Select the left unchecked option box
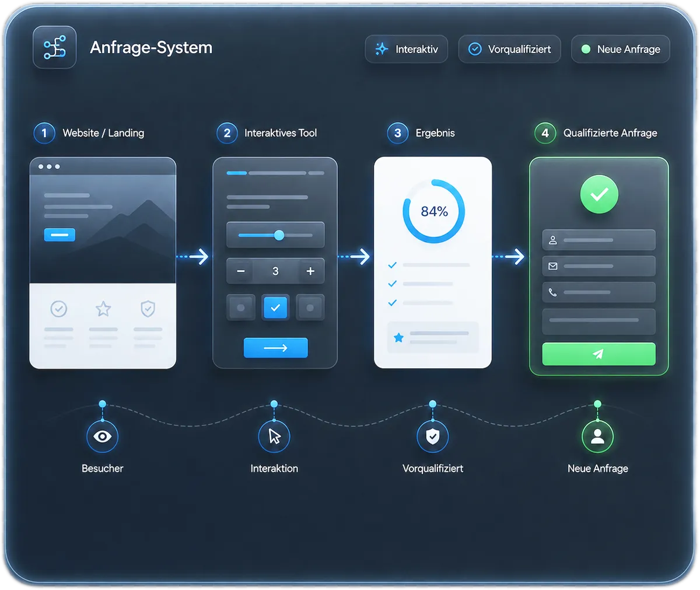The height and width of the screenshot is (590, 700). tap(241, 308)
